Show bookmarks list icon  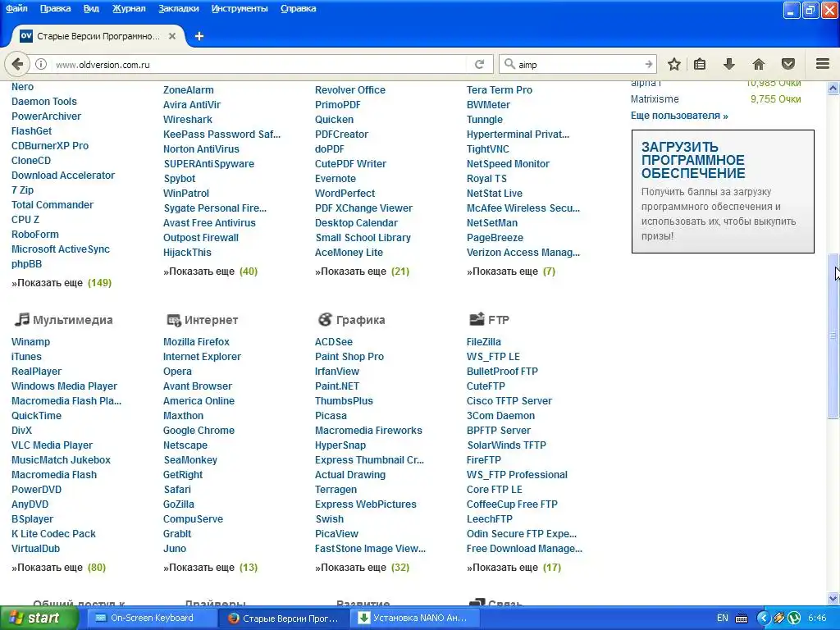[x=700, y=64]
